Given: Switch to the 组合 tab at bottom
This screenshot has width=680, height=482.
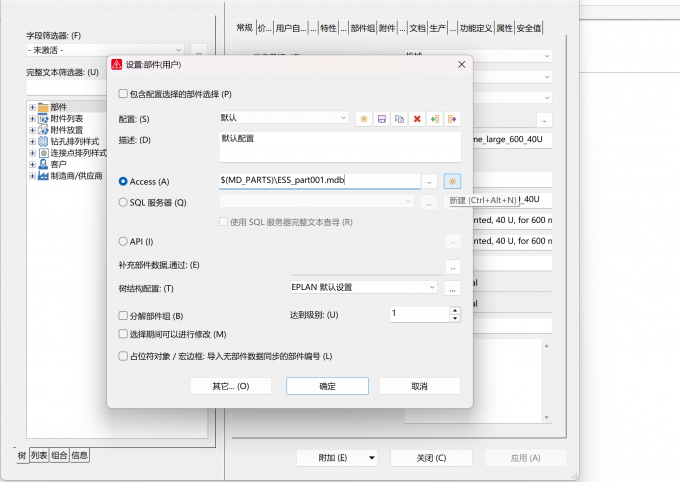Looking at the screenshot, I should 59,456.
